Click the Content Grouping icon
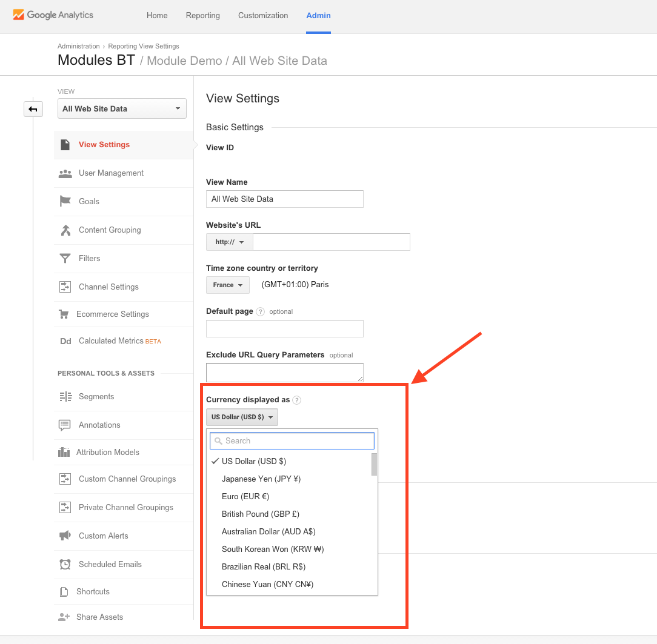 pos(66,230)
